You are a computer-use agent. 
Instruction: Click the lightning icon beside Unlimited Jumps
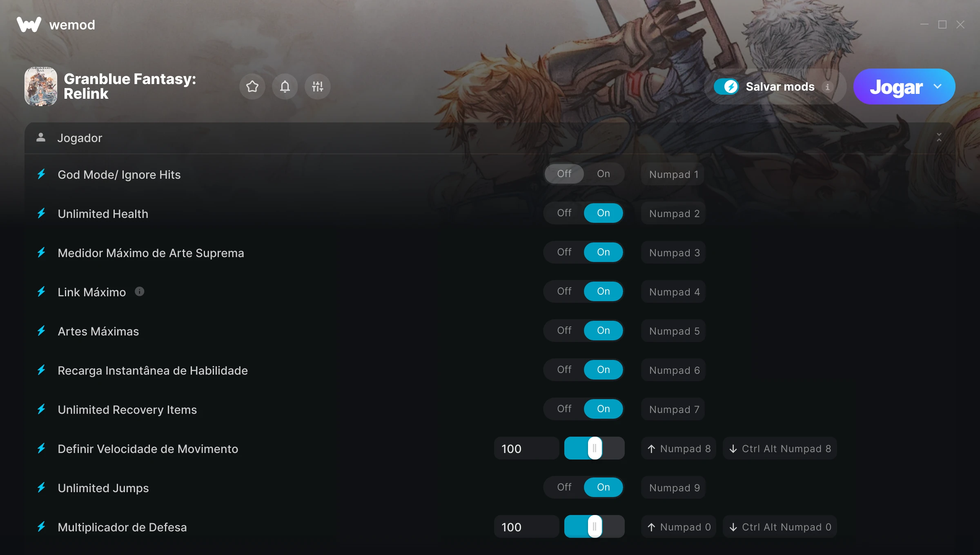coord(41,487)
